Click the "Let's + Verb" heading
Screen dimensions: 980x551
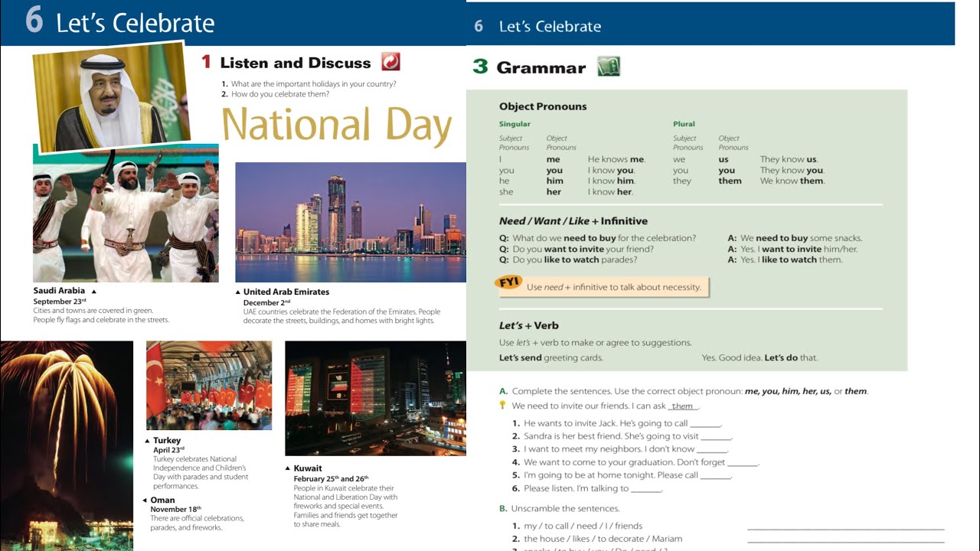click(x=529, y=325)
